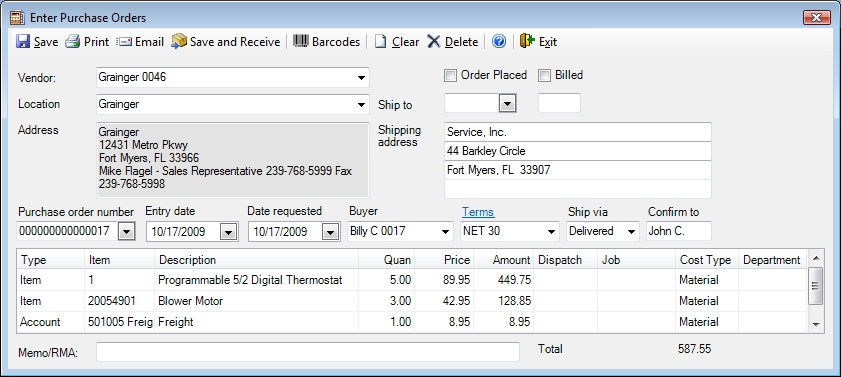
Task: Expand the Location dropdown
Action: coord(362,105)
